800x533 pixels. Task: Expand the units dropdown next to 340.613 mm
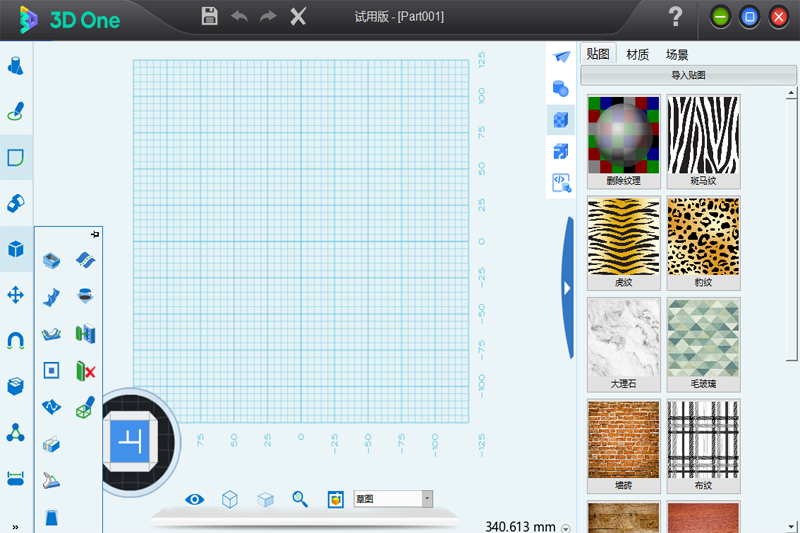click(x=565, y=528)
